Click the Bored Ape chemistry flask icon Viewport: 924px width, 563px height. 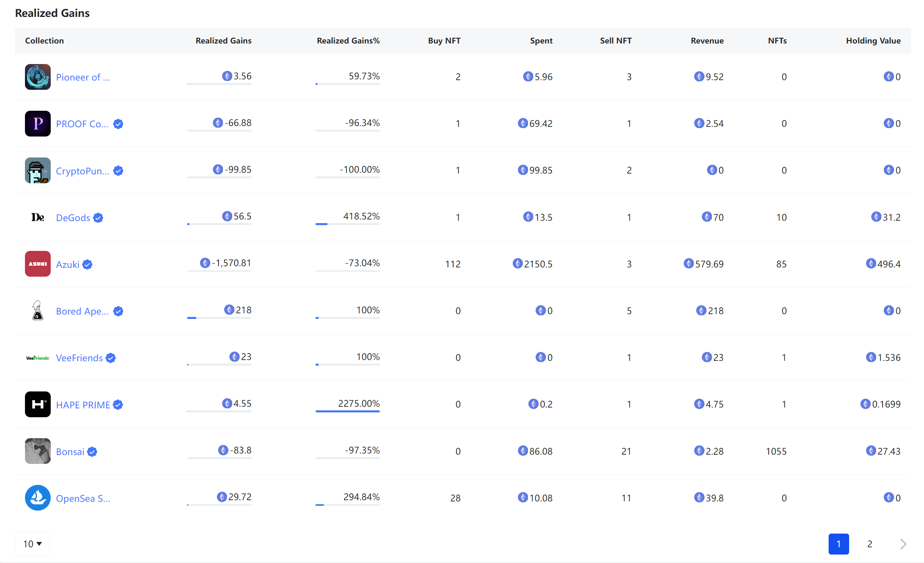[37, 311]
